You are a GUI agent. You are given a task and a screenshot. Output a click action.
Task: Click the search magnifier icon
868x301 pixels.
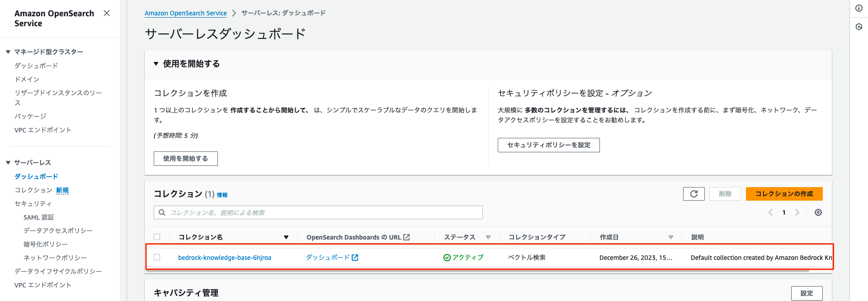[162, 212]
